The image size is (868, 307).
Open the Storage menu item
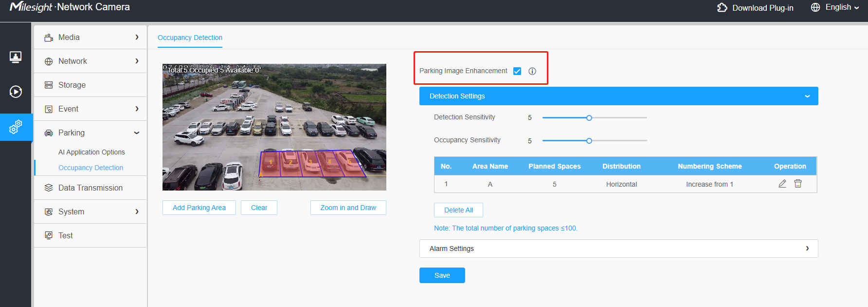coord(90,85)
